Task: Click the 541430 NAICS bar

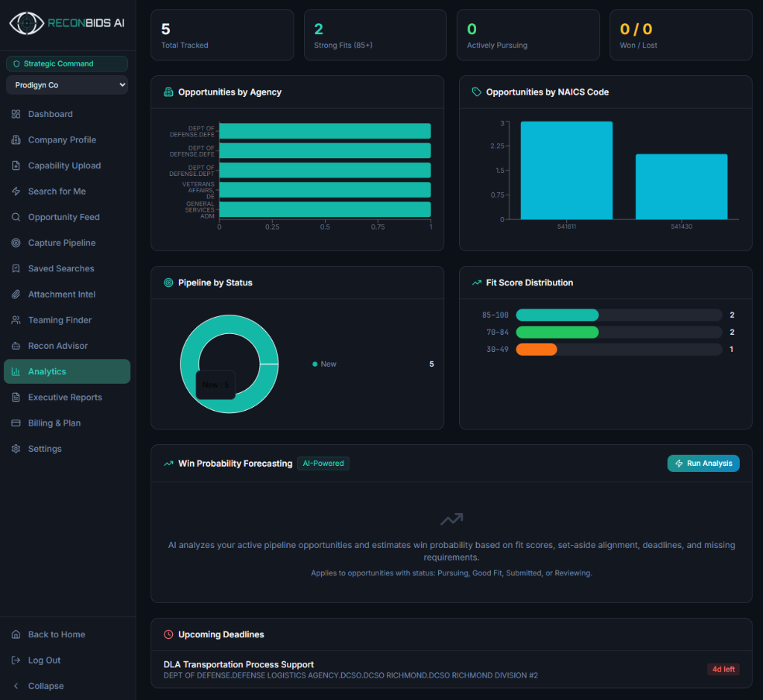Action: pos(681,186)
